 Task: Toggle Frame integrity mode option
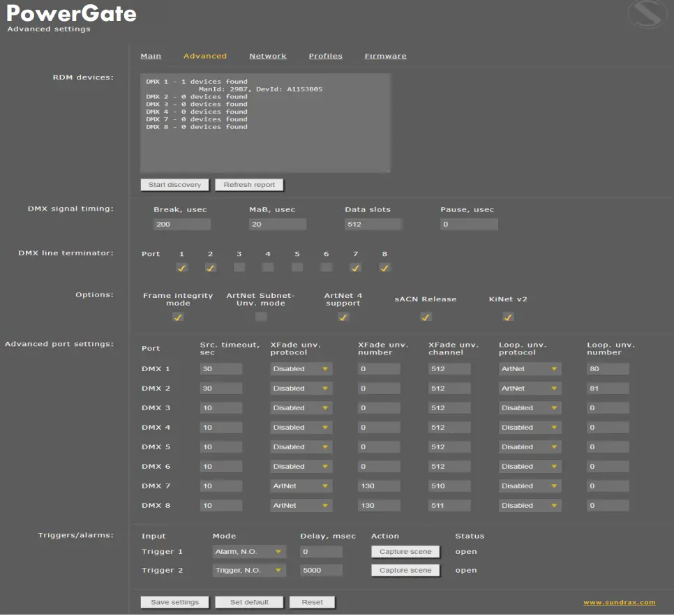coord(178,317)
